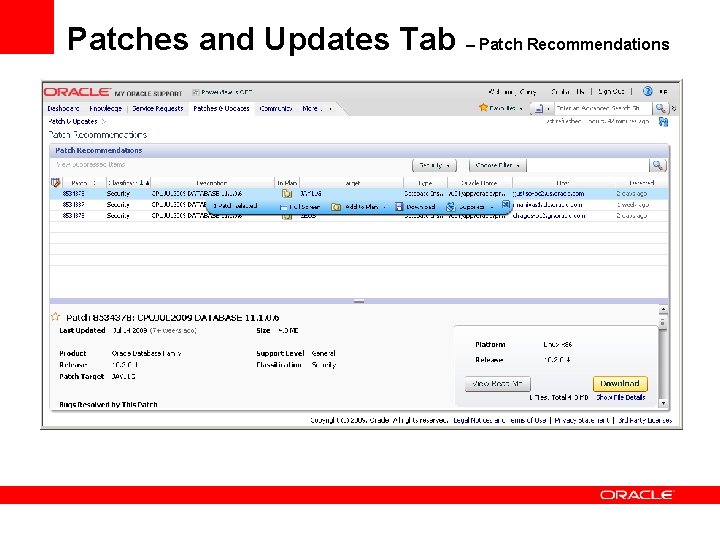Click the Privacy Statement footer link
Image resolution: width=720 pixels, height=540 pixels.
(x=582, y=420)
